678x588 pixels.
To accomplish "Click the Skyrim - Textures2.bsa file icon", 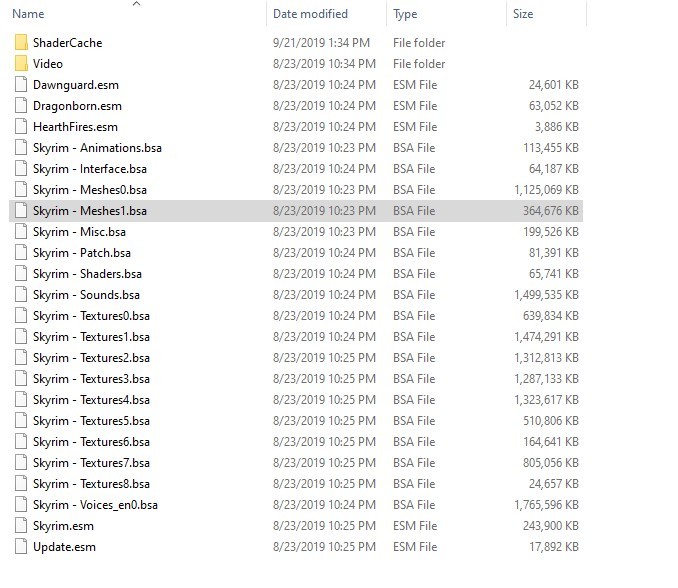I will (x=21, y=358).
